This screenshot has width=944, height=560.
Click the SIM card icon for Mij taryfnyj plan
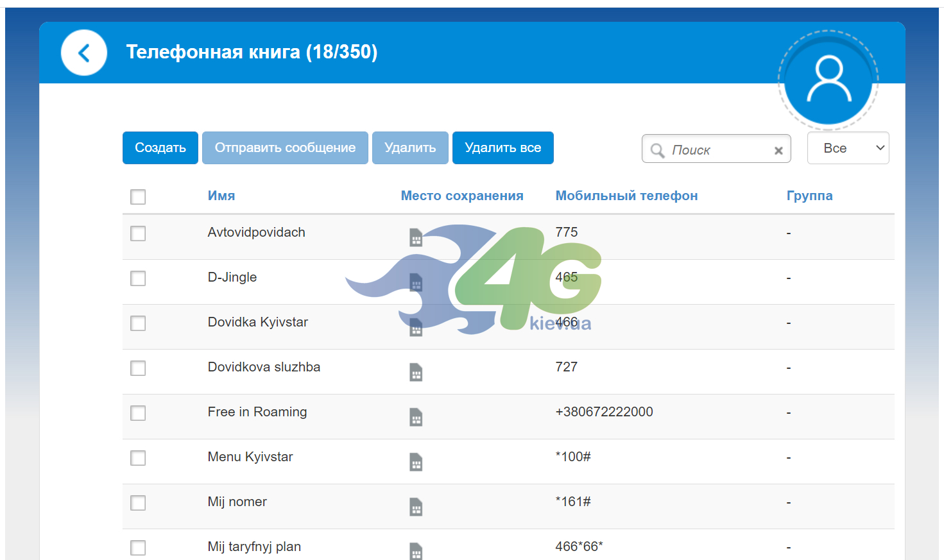[416, 551]
